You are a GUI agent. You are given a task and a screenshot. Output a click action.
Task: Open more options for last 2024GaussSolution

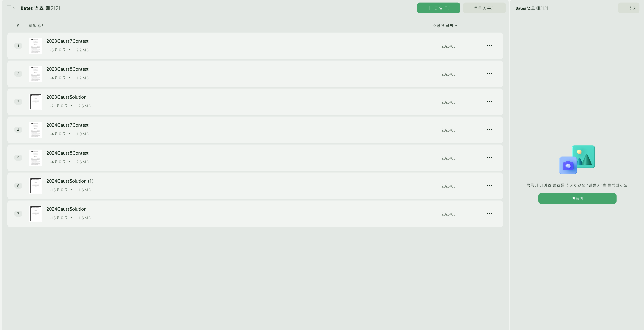(x=489, y=214)
